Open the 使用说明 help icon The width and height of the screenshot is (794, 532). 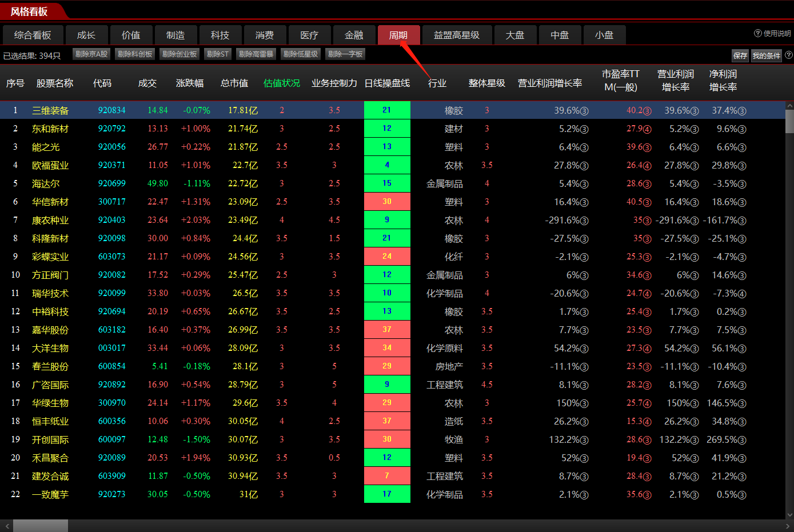tap(758, 34)
